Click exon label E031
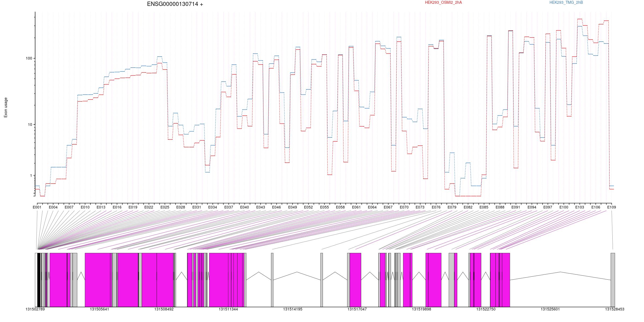Image resolution: width=644 pixels, height=322 pixels. 197,207
